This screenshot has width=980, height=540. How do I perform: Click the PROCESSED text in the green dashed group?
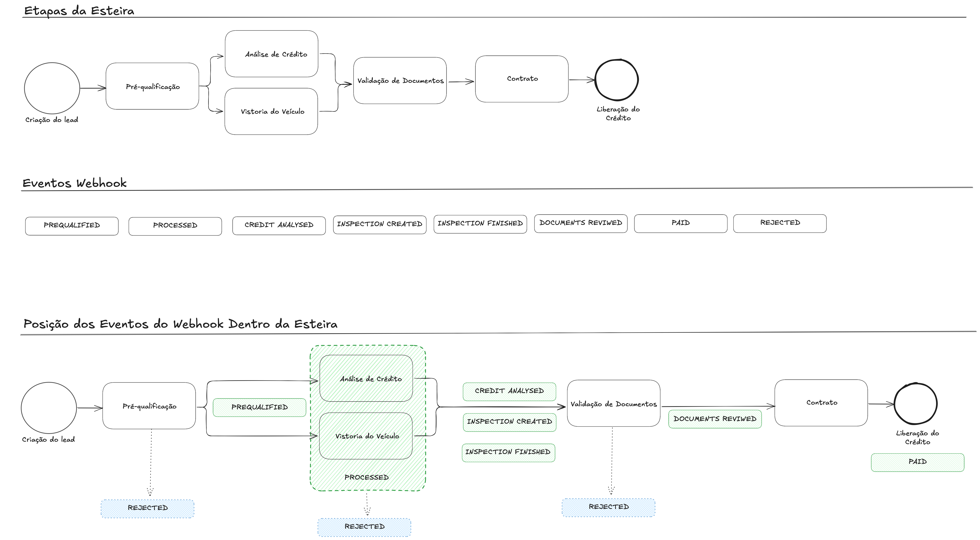tap(366, 477)
